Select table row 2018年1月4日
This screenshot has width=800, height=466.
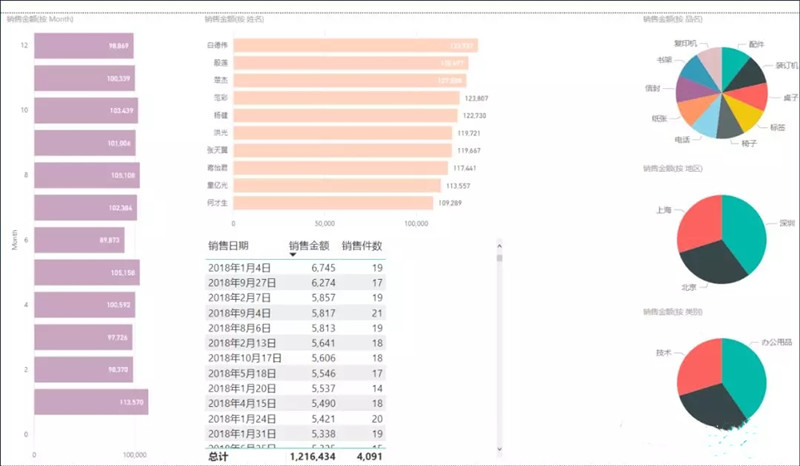[x=296, y=267]
